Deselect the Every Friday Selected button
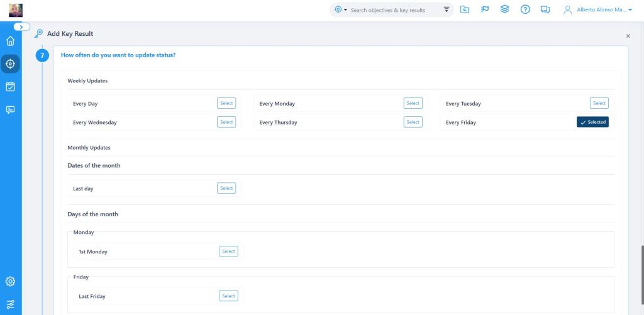Viewport: 644px width, 315px height. coord(592,122)
